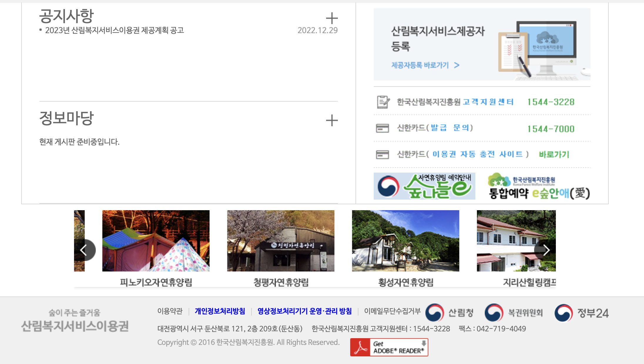Click the 숲나들e reservation banner
Screen dimensions: 644x364
[424, 186]
